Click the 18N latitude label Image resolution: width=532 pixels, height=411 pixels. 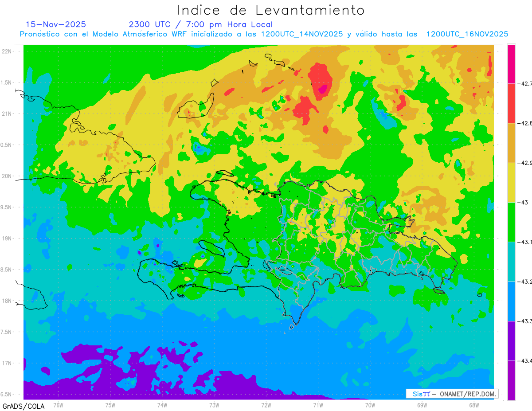(x=7, y=301)
